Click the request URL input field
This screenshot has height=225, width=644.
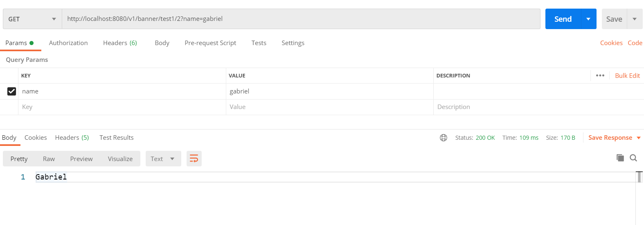tap(301, 19)
